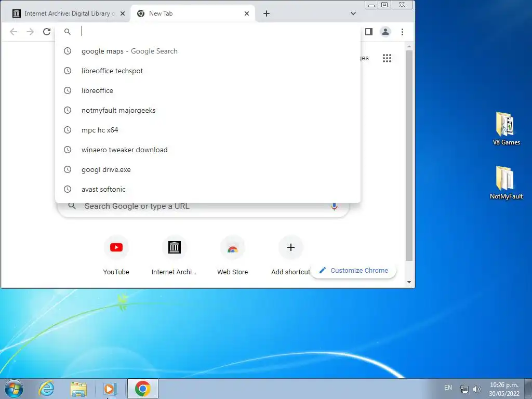The width and height of the screenshot is (532, 399).
Task: Add a new shortcut tile
Action: [291, 256]
